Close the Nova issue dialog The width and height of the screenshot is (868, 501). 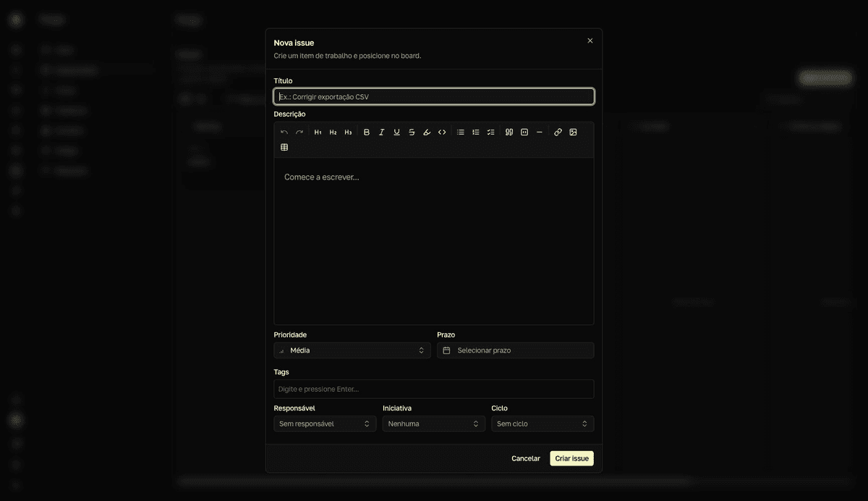(590, 41)
